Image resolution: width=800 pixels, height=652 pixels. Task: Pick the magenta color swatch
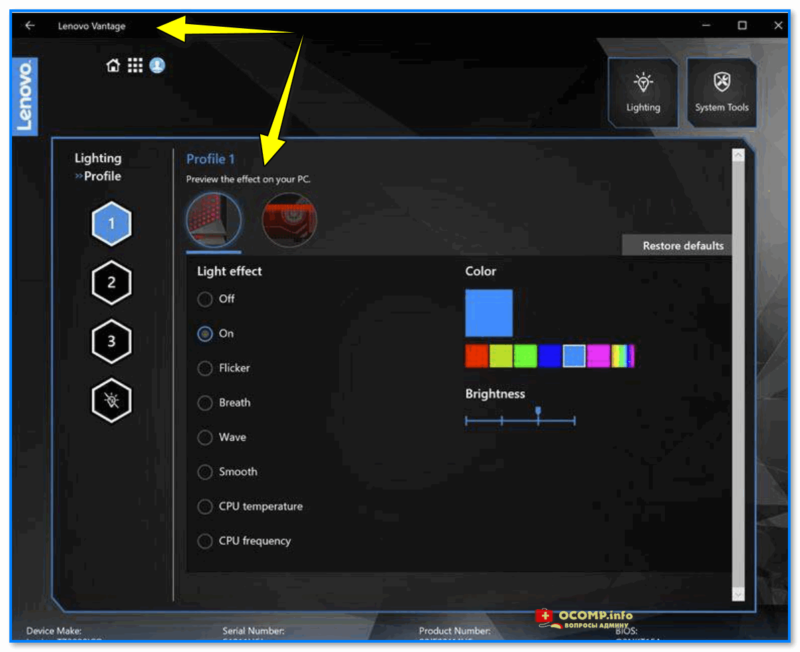(598, 356)
